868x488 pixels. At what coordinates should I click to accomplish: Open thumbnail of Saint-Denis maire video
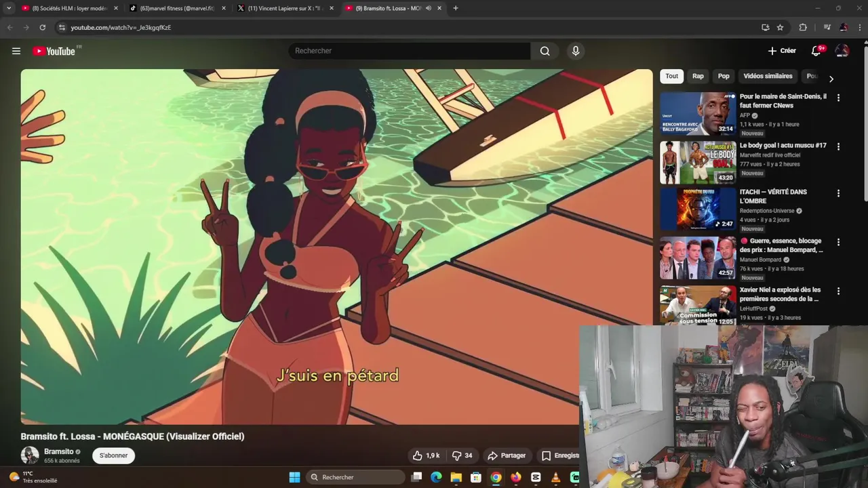point(698,114)
